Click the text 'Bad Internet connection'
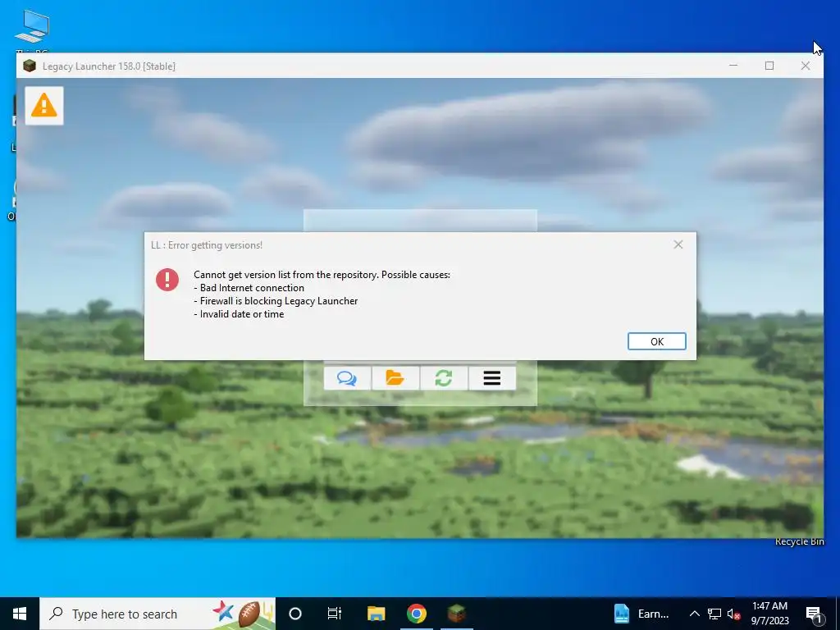 (252, 288)
